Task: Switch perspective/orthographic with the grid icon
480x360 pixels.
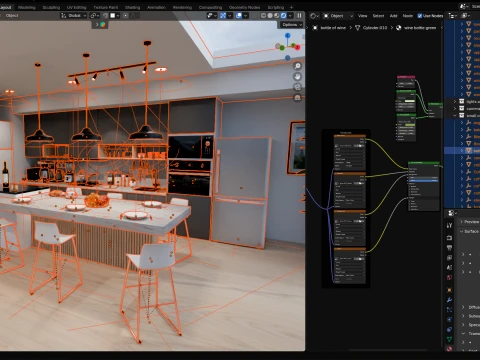Action: coord(298,98)
